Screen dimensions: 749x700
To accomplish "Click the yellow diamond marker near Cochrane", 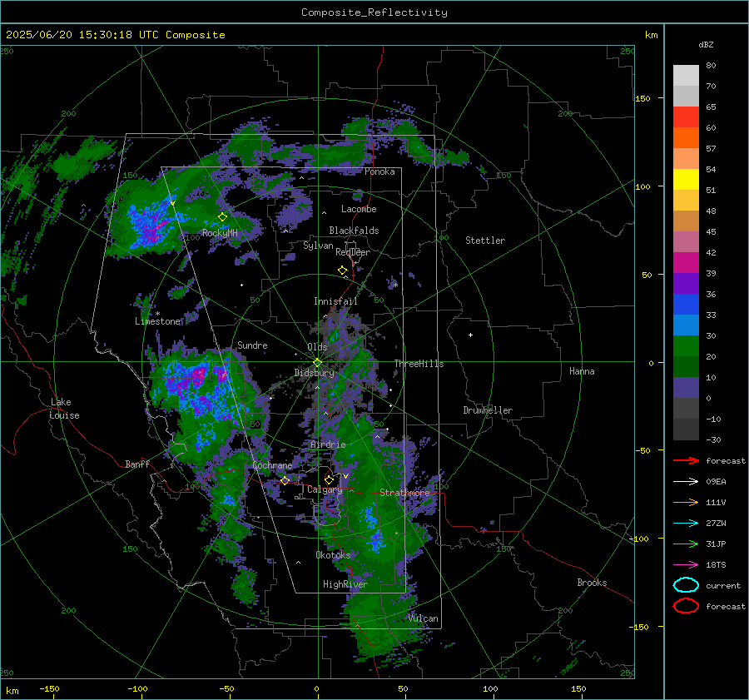I will coord(285,480).
